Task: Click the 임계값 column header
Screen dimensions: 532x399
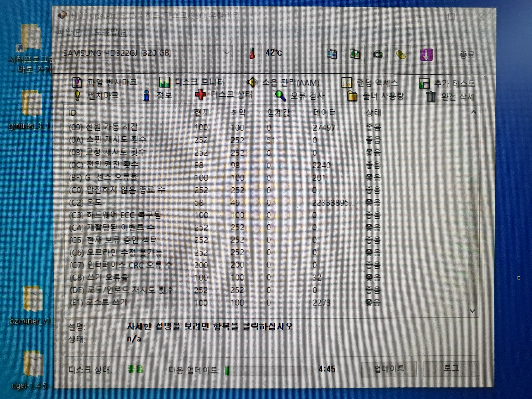Action: tap(279, 113)
